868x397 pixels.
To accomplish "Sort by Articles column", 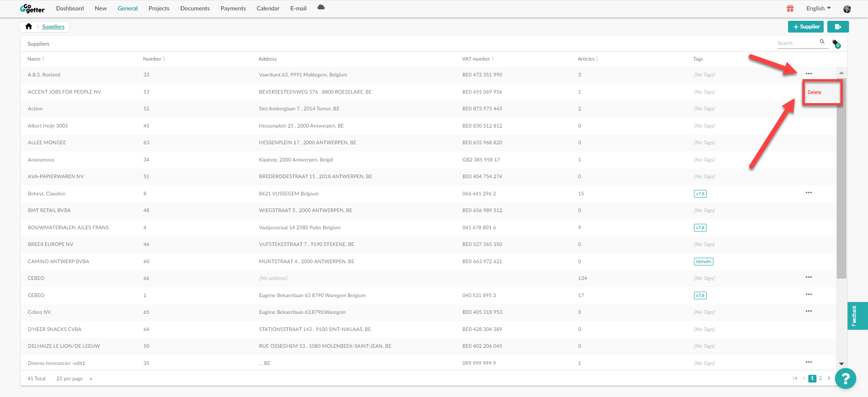I will click(x=588, y=59).
